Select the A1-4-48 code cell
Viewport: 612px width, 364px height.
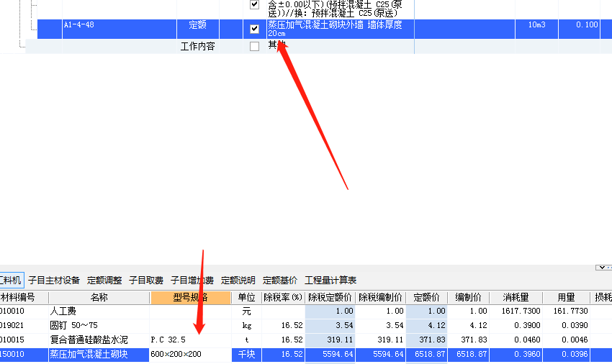tap(120, 29)
